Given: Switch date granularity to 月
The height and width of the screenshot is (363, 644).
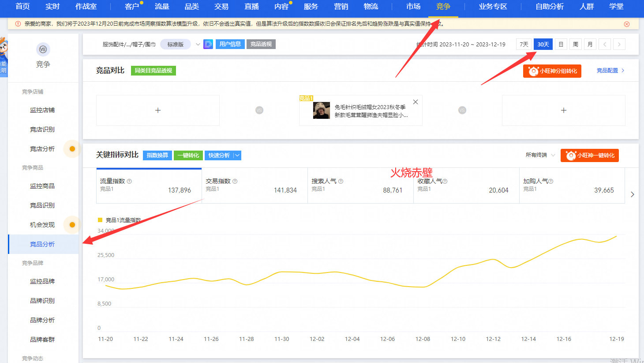Looking at the screenshot, I should [590, 44].
